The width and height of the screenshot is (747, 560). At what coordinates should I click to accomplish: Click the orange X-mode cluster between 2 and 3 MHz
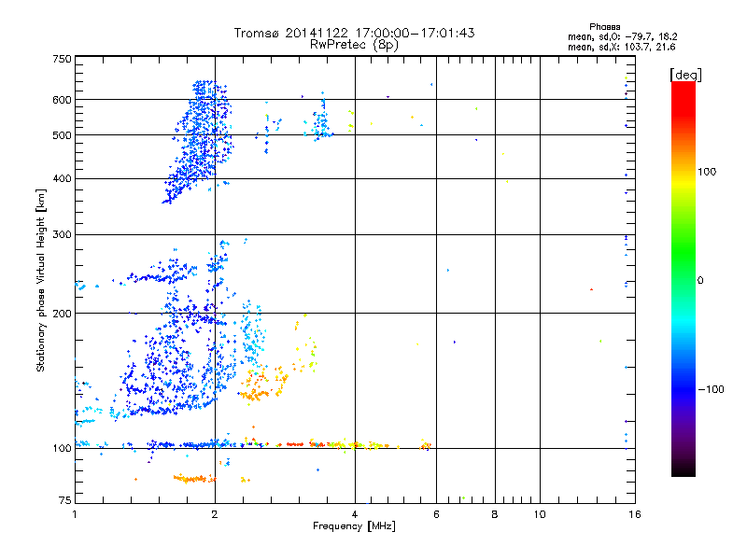pos(262,384)
